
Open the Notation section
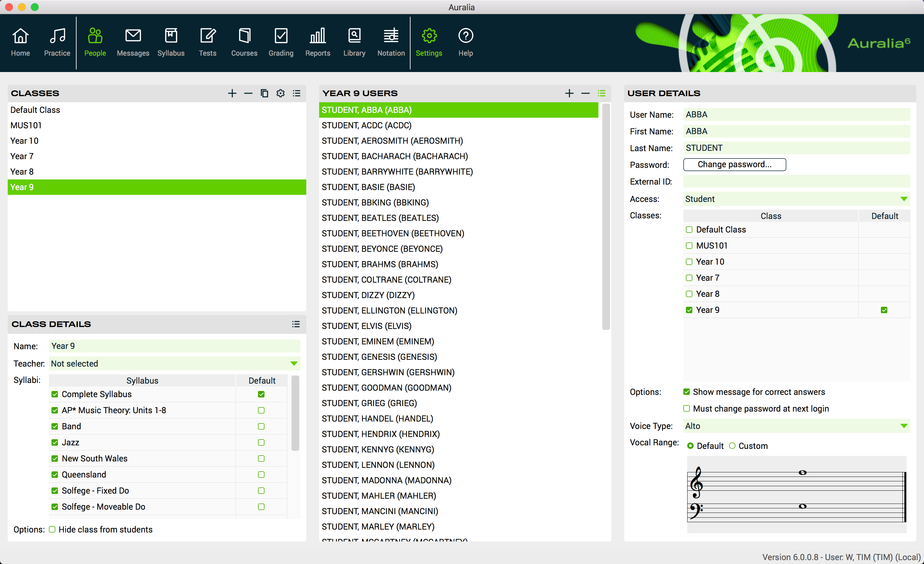(391, 42)
